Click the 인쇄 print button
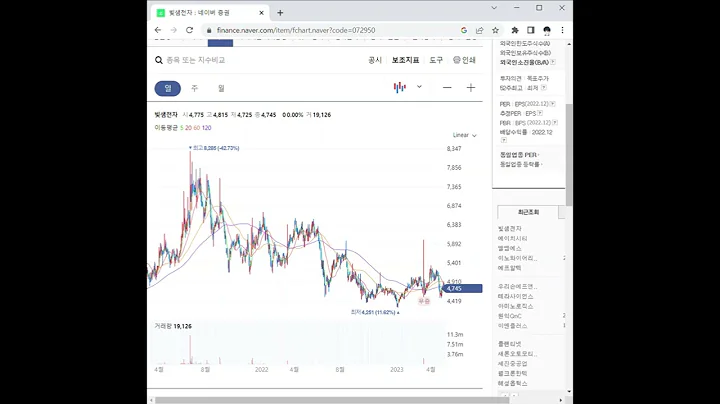 pyautogui.click(x=464, y=60)
